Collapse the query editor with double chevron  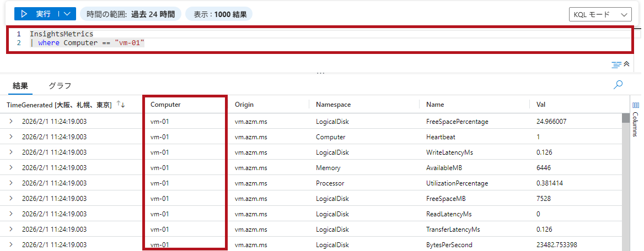(626, 64)
